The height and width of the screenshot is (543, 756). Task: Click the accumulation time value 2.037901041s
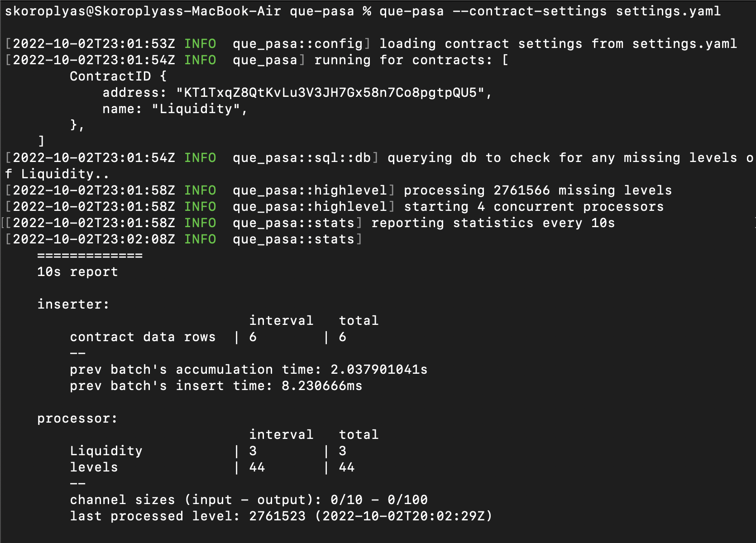[x=379, y=370]
